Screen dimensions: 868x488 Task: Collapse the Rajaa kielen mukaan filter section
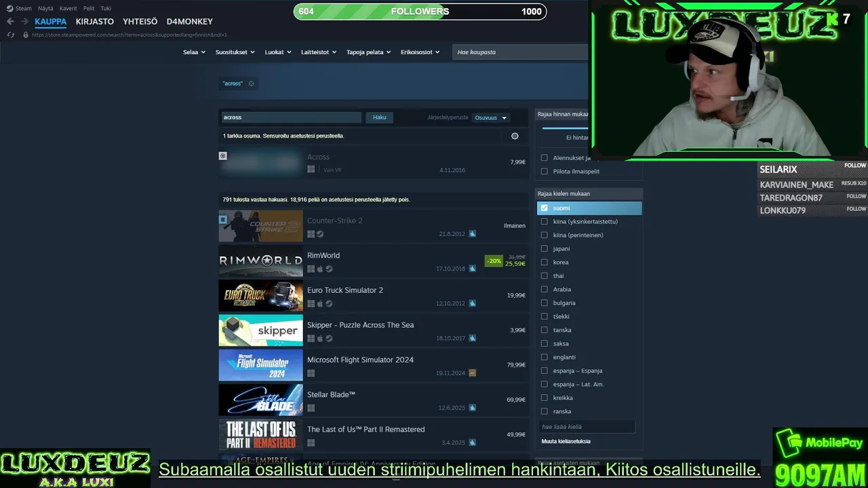pos(589,194)
